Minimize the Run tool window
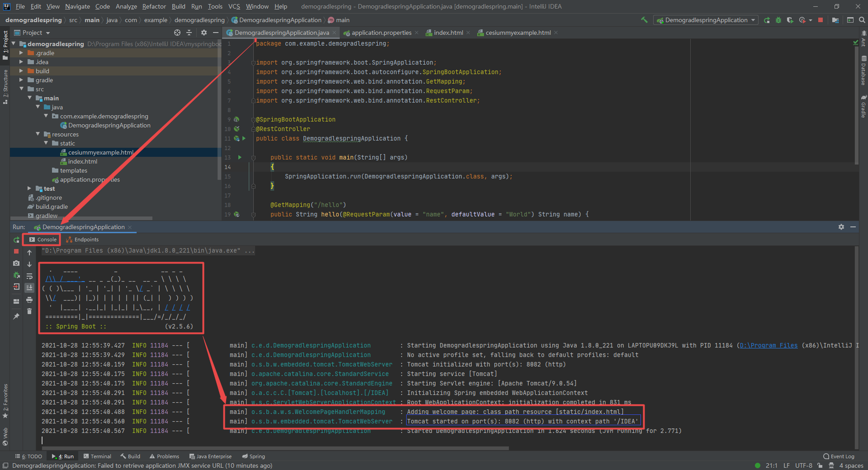 (853, 227)
